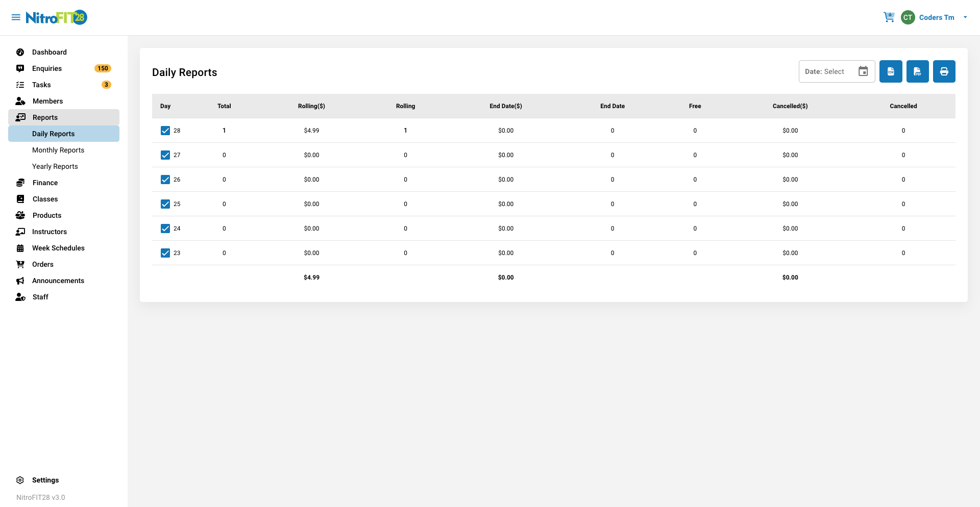The height and width of the screenshot is (507, 980).
Task: Expand the Coders Tm account dropdown arrow
Action: [x=965, y=17]
